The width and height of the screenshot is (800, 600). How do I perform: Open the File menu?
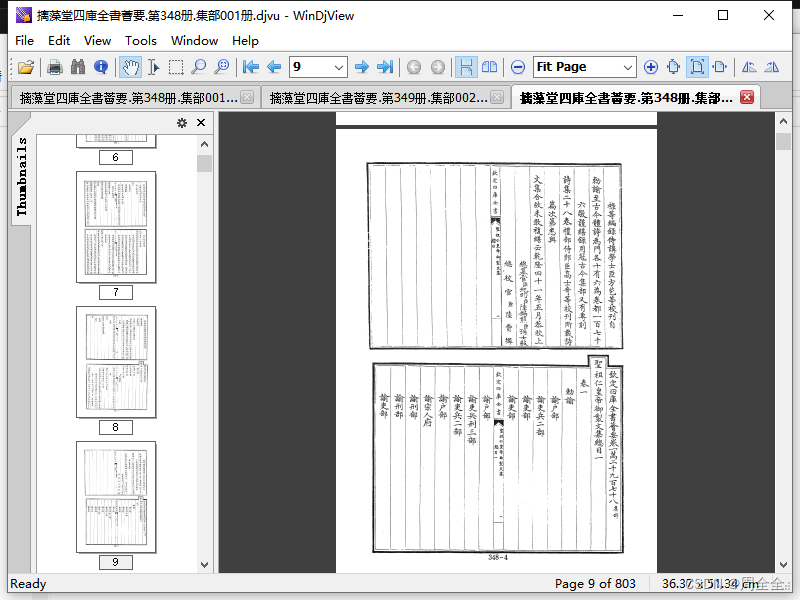(24, 40)
